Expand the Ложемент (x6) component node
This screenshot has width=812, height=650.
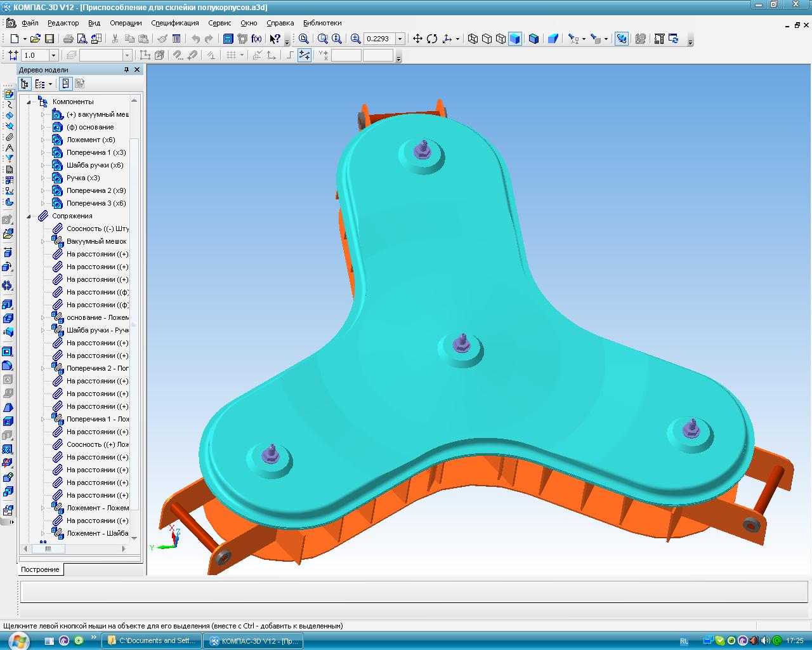point(43,140)
